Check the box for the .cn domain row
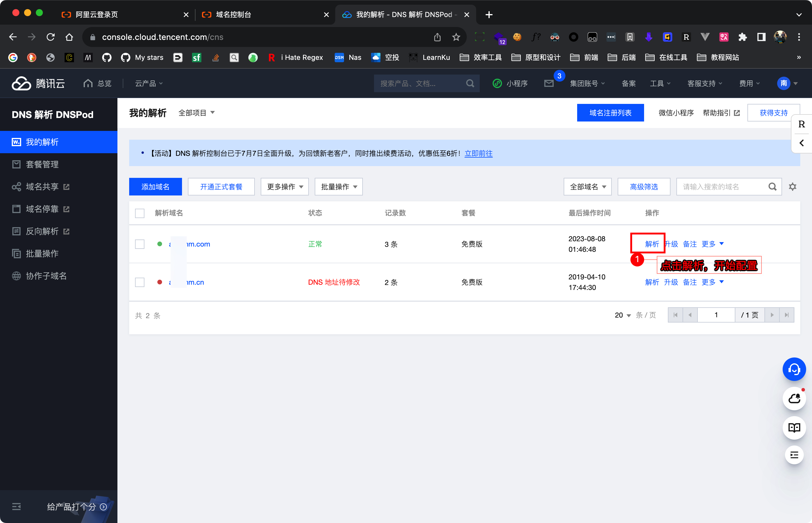The image size is (812, 523). (x=139, y=282)
